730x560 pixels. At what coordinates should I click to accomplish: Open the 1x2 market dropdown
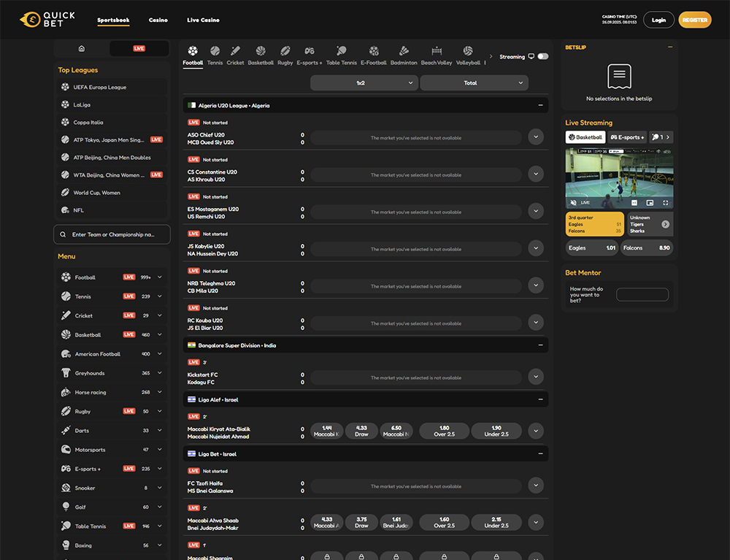tap(364, 83)
